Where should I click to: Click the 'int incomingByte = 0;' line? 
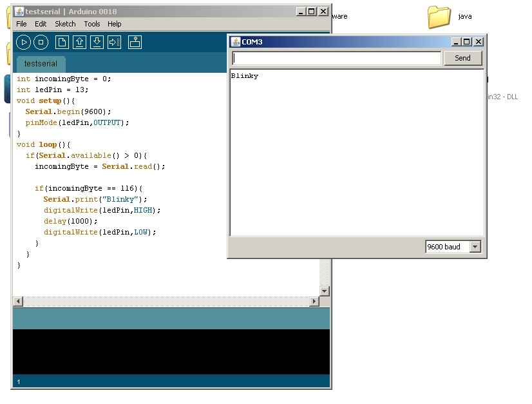point(64,79)
